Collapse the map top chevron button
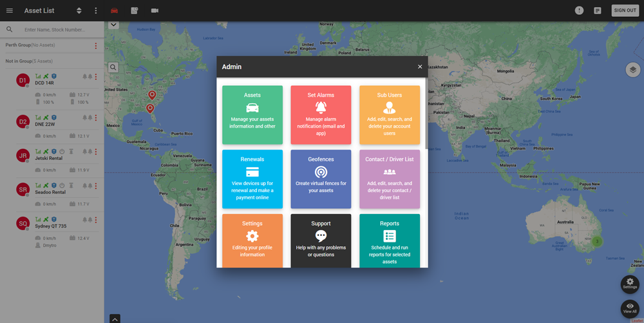This screenshot has width=644, height=323. point(113,25)
